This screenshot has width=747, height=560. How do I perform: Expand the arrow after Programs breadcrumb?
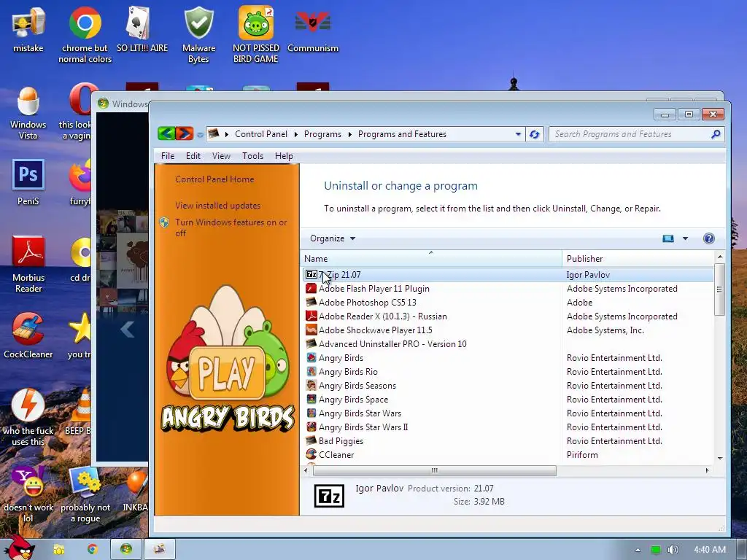coord(349,134)
